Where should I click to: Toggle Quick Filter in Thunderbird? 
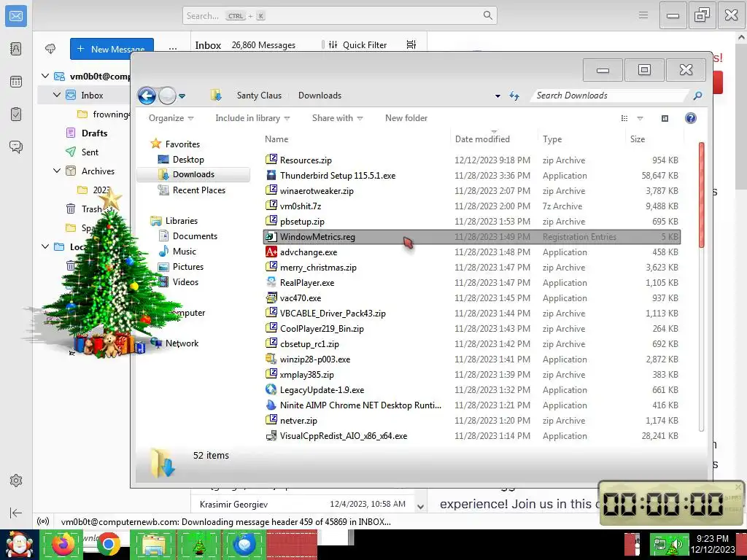pyautogui.click(x=357, y=44)
